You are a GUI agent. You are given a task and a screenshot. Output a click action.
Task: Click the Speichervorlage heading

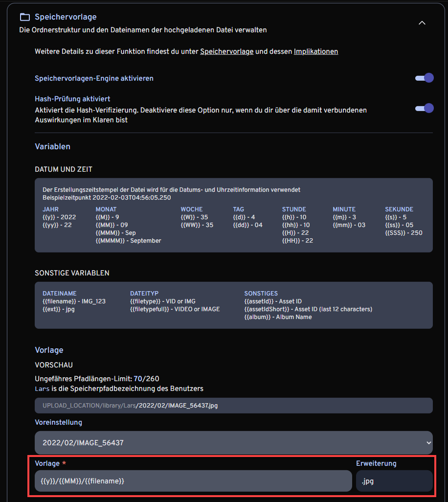pyautogui.click(x=66, y=17)
